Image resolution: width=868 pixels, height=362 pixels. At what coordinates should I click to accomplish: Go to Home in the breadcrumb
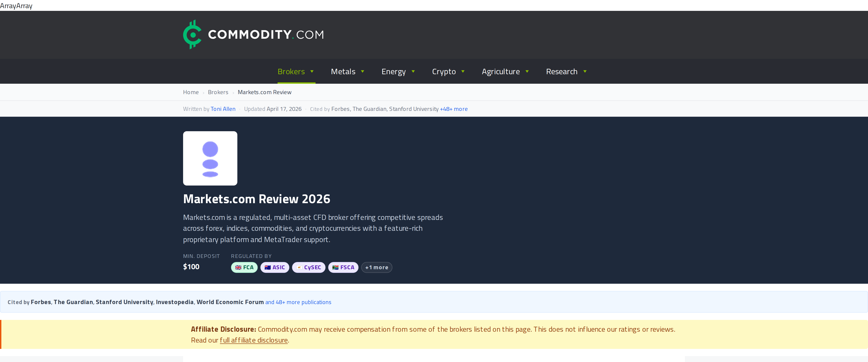[191, 92]
